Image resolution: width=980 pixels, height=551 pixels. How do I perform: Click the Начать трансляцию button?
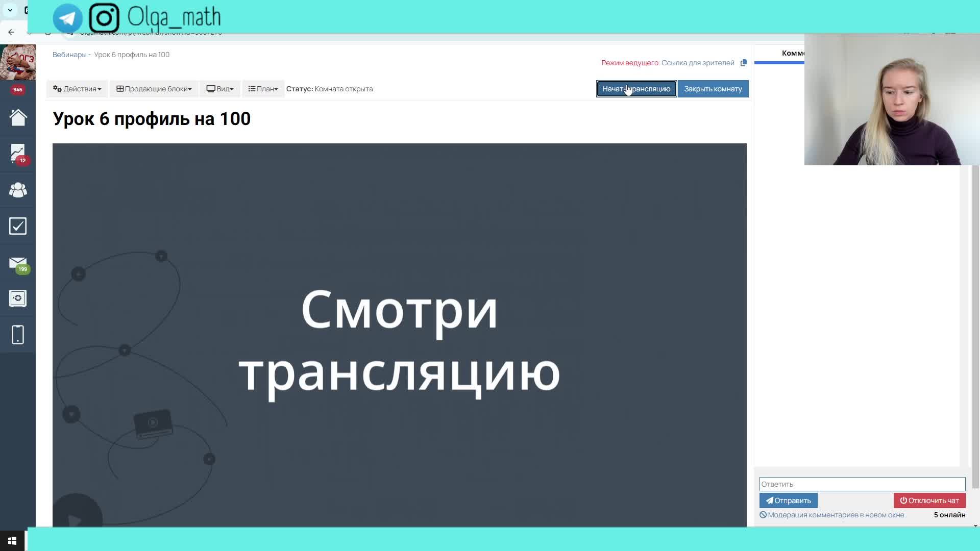click(x=636, y=89)
